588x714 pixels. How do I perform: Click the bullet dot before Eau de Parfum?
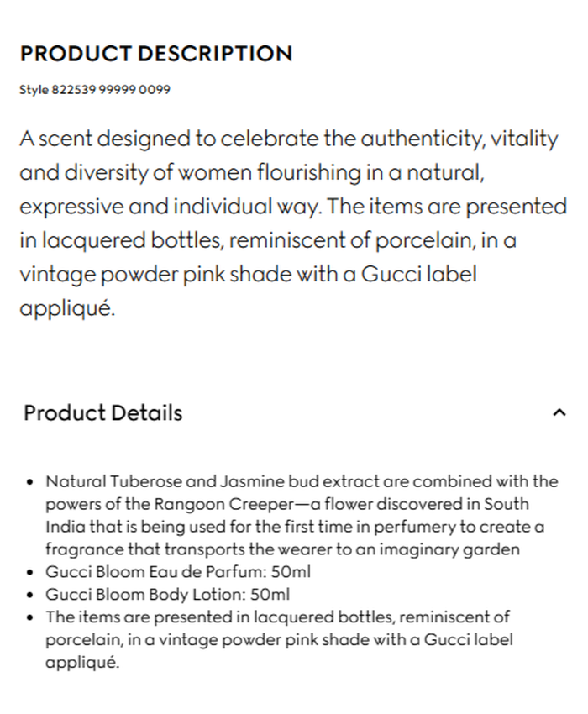30,573
